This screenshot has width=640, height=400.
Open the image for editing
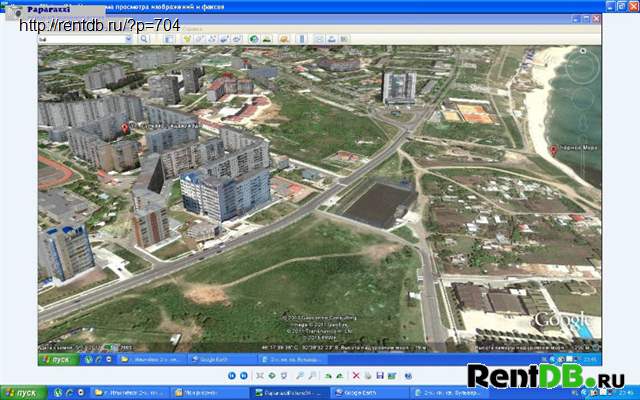(x=392, y=376)
